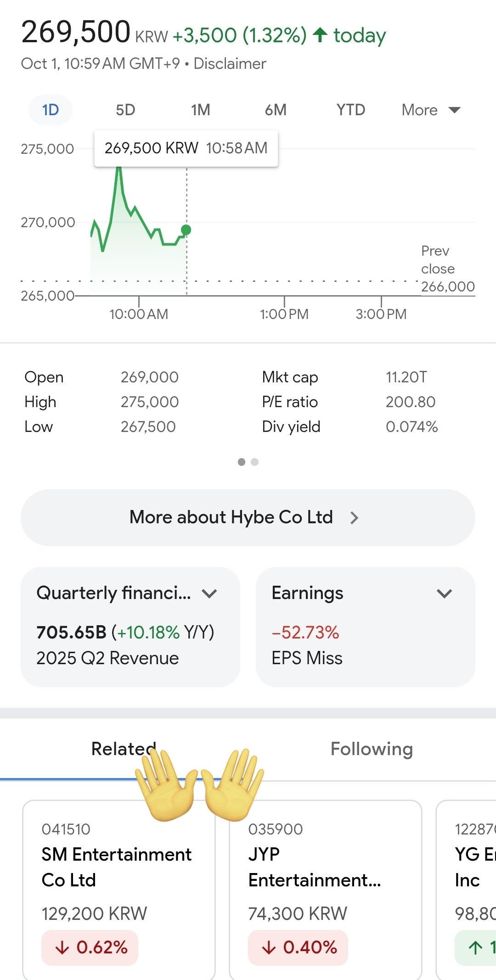Click the first stats page dot

pos(242,462)
